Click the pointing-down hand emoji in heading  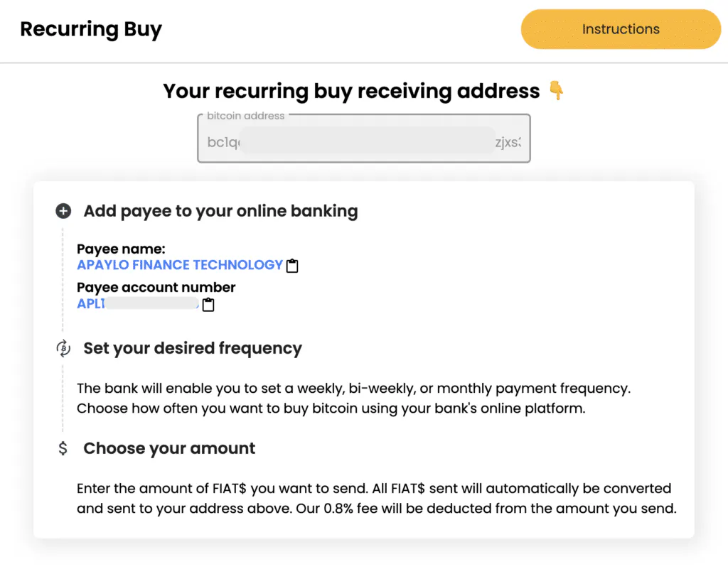(556, 91)
